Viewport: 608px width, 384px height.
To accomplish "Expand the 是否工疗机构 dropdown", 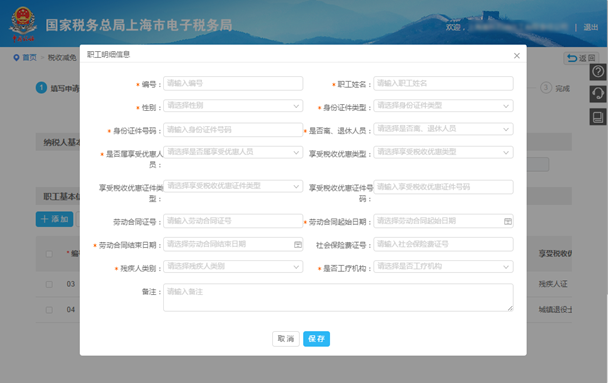I will 443,267.
